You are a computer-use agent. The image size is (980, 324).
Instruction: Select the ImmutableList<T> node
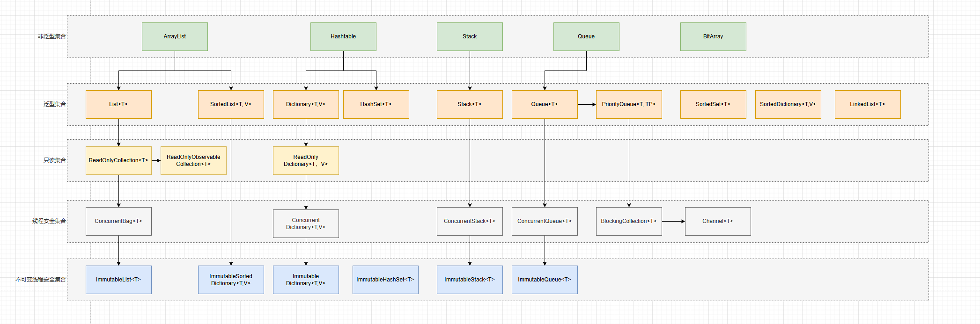[x=118, y=280]
